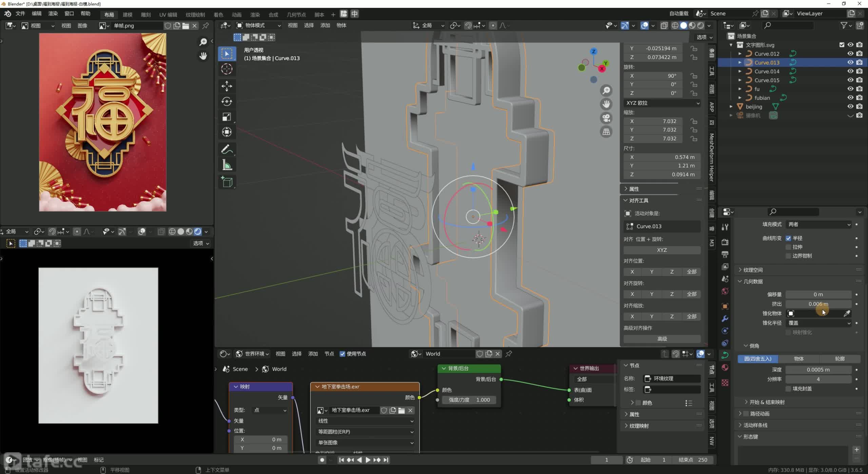Open the 锥化半径 覆盖 dropdown
868x474 pixels.
(818, 323)
